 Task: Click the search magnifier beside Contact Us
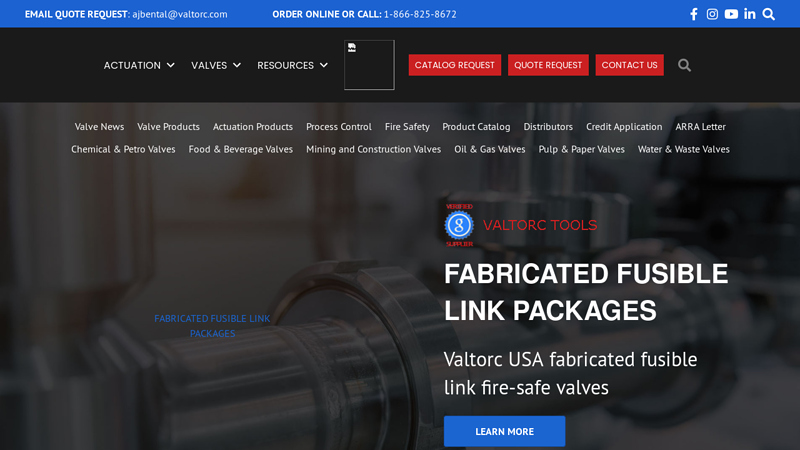coord(684,65)
